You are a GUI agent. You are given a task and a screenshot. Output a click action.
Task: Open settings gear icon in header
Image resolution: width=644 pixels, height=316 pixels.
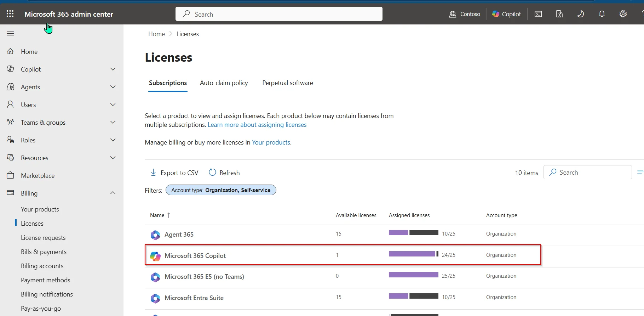coord(623,14)
